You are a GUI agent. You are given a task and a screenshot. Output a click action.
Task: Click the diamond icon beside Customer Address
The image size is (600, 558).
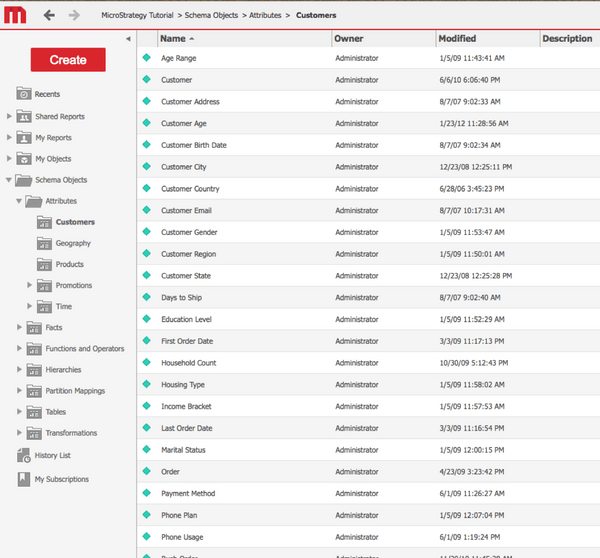(x=147, y=101)
